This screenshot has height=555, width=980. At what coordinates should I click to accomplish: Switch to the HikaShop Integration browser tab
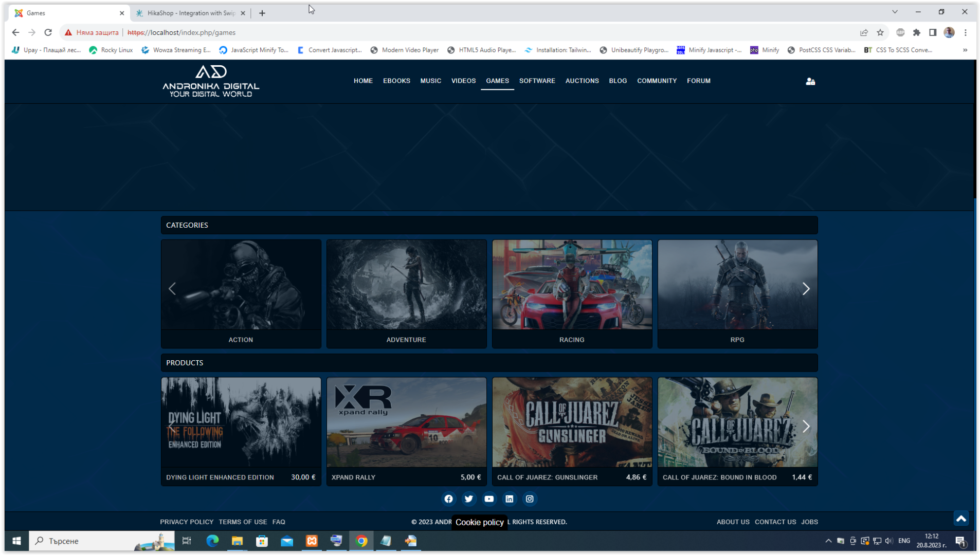tap(190, 13)
